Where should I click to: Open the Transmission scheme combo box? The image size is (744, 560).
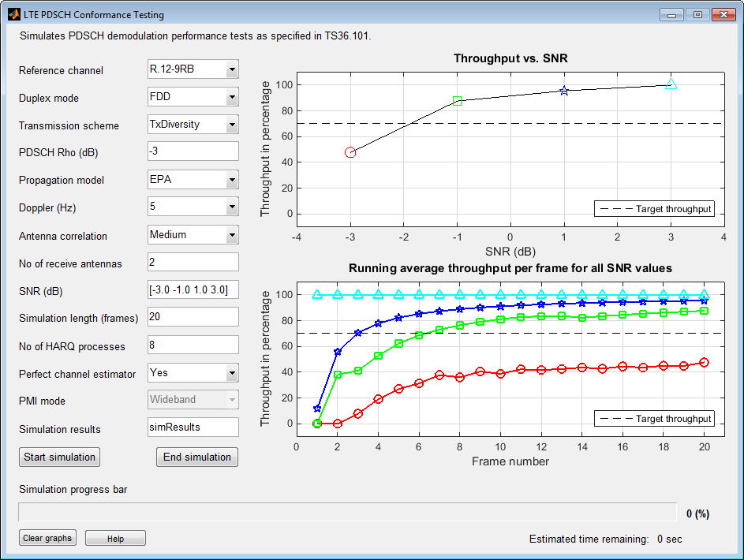pos(193,125)
